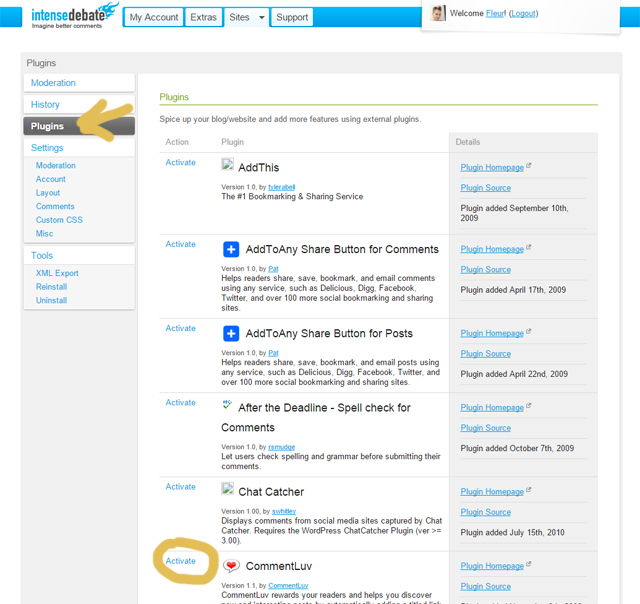Open AddToAny Posts Plugin Homepage
Screen dimensions: 640x604
point(492,333)
